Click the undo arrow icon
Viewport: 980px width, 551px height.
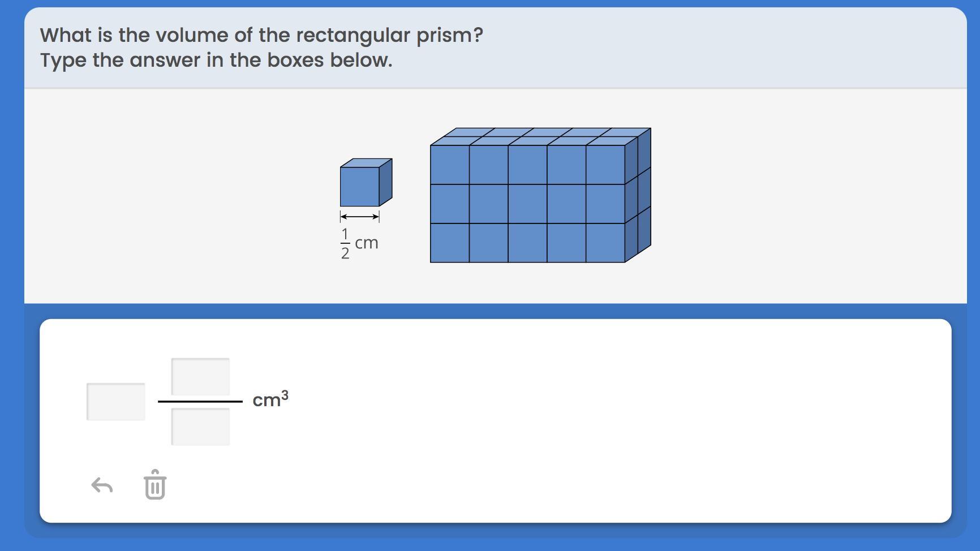click(x=102, y=485)
